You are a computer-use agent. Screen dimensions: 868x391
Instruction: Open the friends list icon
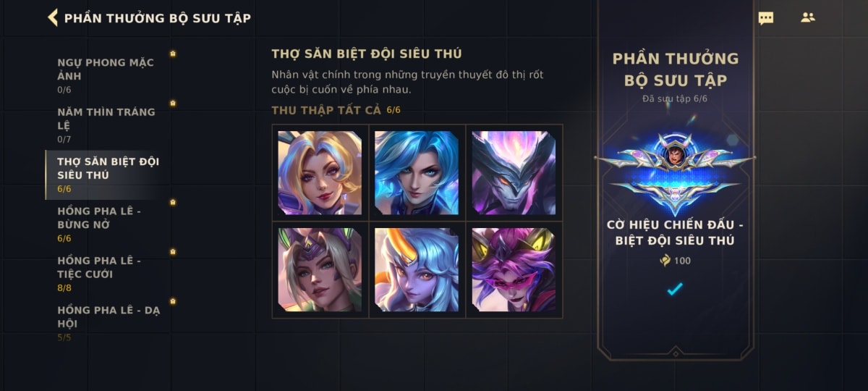coord(808,17)
